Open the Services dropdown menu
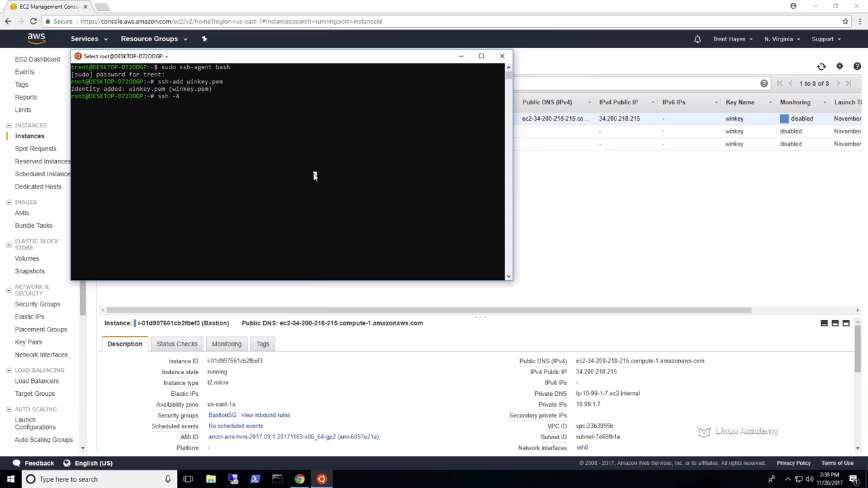This screenshot has height=488, width=868. 90,39
